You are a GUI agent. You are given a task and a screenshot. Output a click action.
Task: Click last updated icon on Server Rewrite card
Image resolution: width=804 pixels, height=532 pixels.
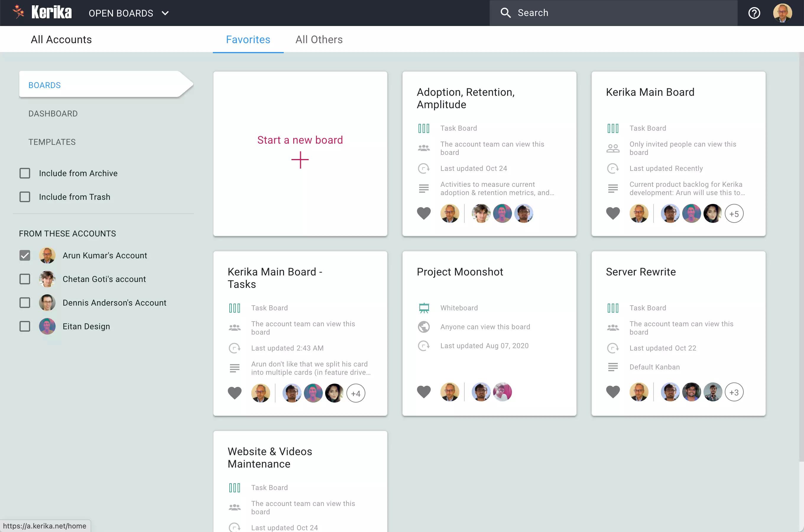613,348
